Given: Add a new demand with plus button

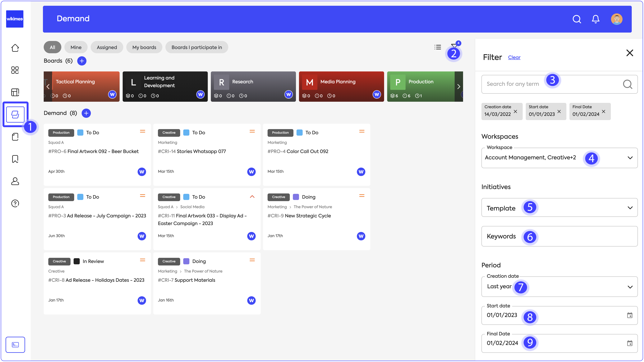Looking at the screenshot, I should click(86, 113).
